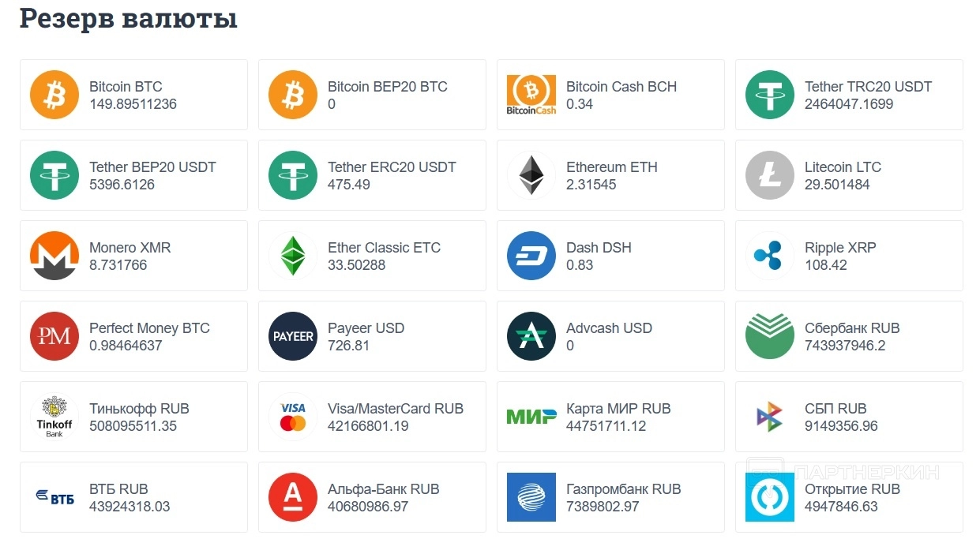
Task: Click the dark Payeer logo icon
Action: (x=293, y=336)
